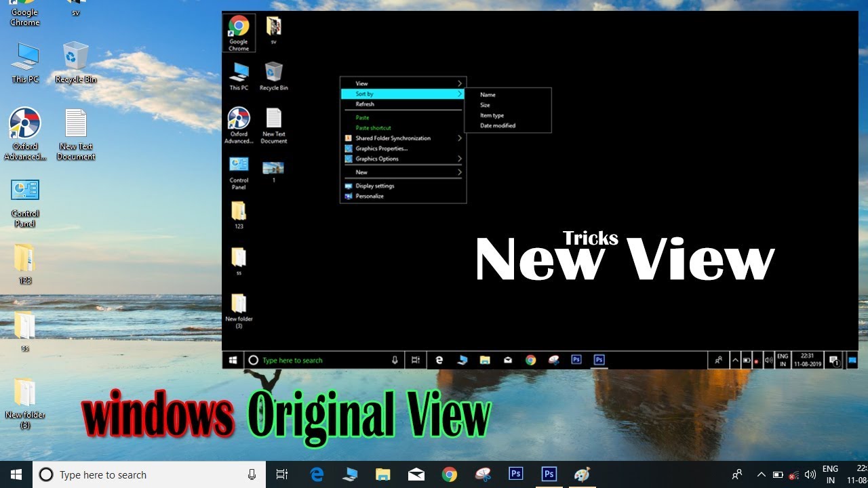Viewport: 868px width, 488px height.
Task: Open File Explorer on dark inner taskbar
Action: pos(485,361)
